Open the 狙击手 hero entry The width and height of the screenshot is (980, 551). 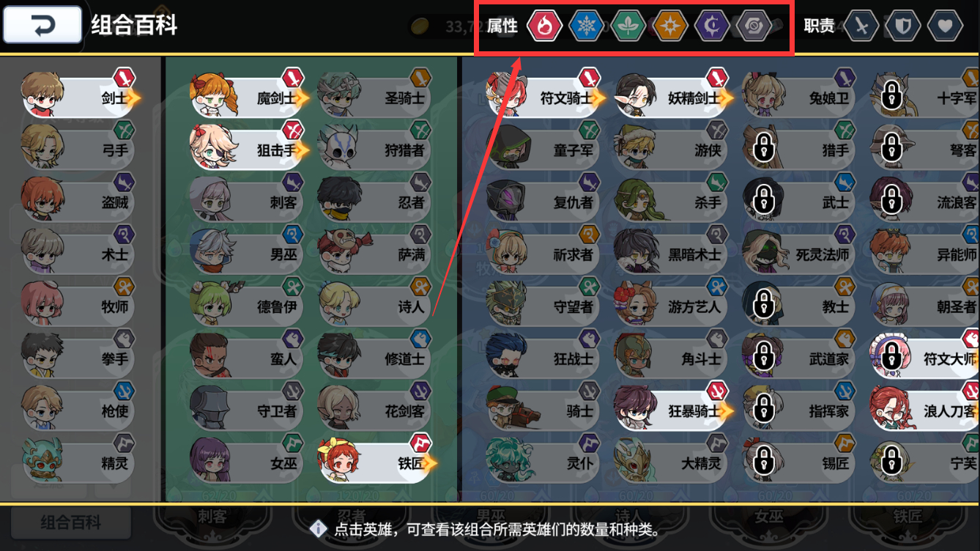tap(249, 149)
